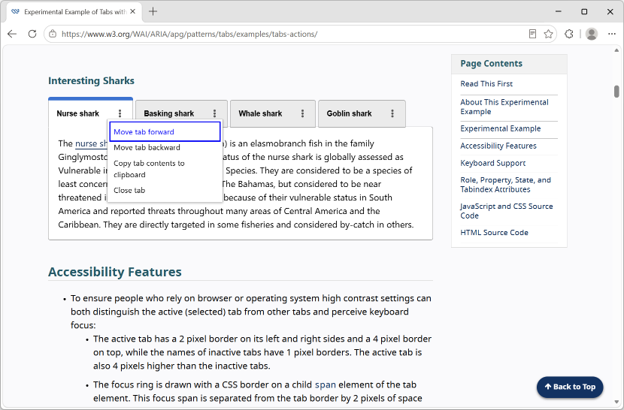The image size is (624, 410).
Task: Jump to Accessibility Features in Page Contents
Action: click(x=498, y=146)
